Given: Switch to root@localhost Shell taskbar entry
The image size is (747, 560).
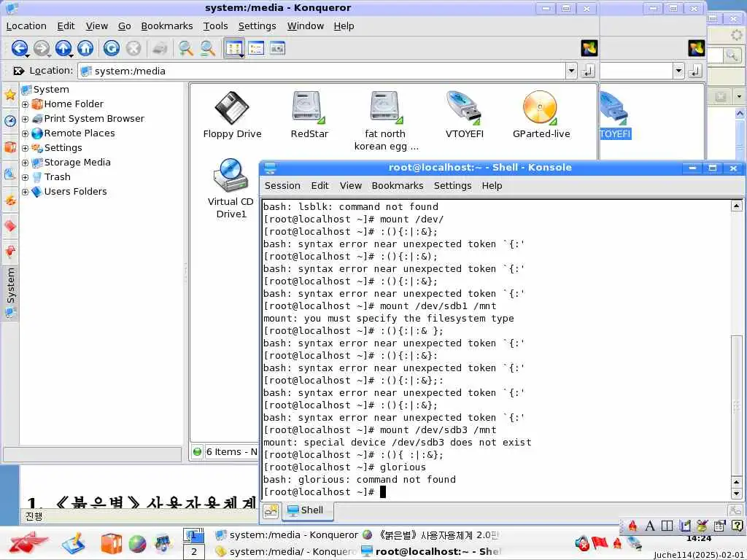Looking at the screenshot, I should tap(430, 551).
